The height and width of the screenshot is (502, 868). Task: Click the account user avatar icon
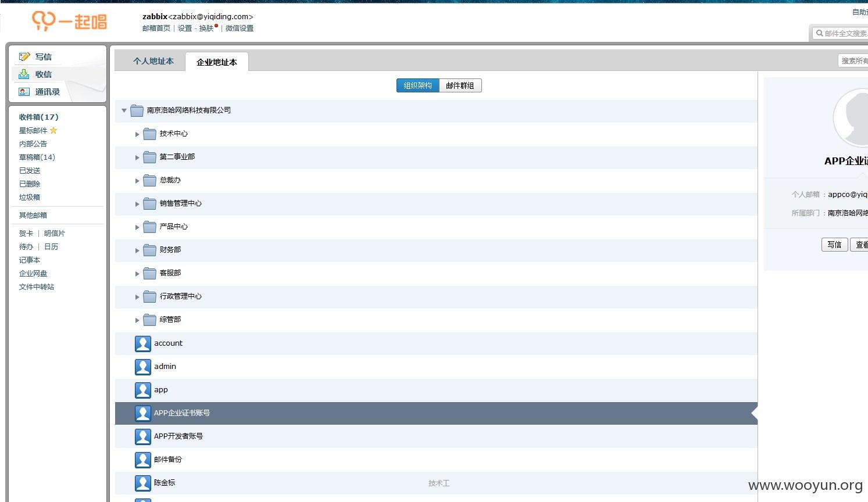coord(143,343)
